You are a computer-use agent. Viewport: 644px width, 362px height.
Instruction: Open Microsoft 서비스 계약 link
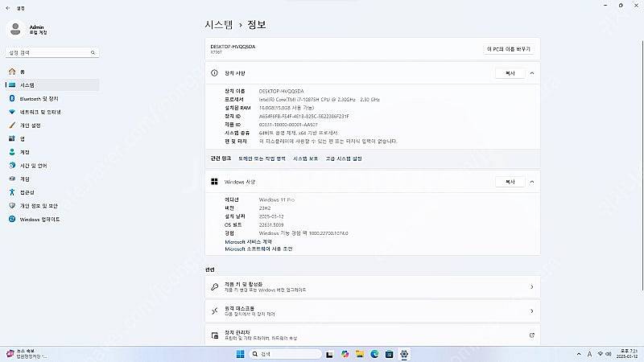tap(248, 242)
